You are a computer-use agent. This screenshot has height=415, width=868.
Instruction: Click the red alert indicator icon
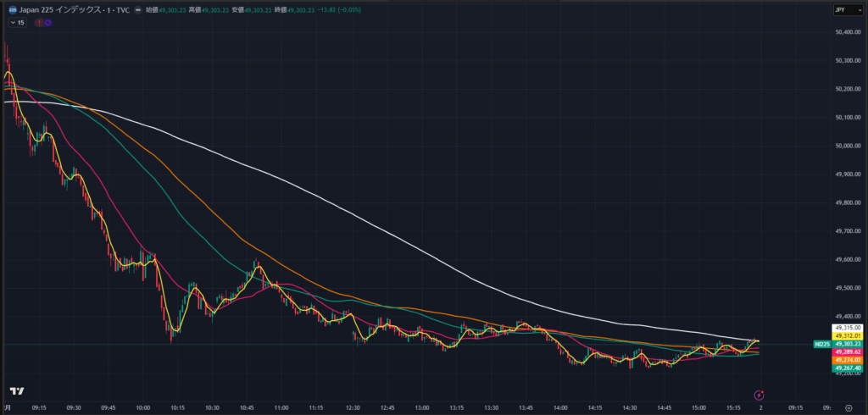pyautogui.click(x=39, y=23)
